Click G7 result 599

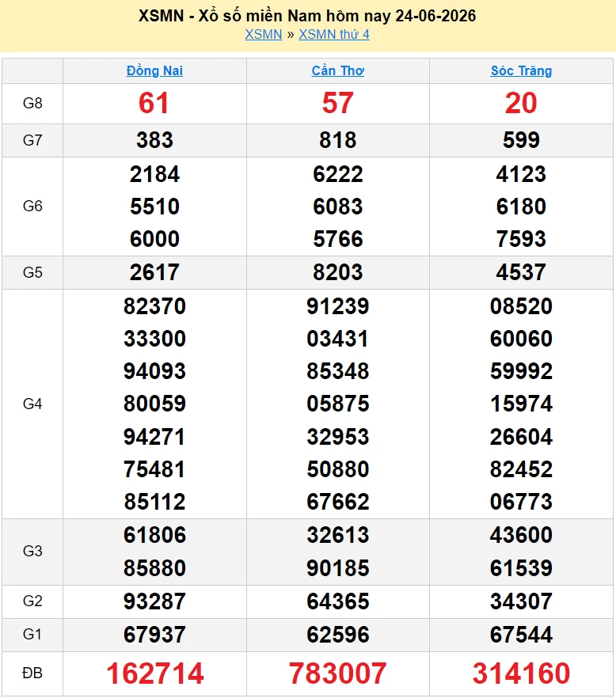tap(521, 140)
